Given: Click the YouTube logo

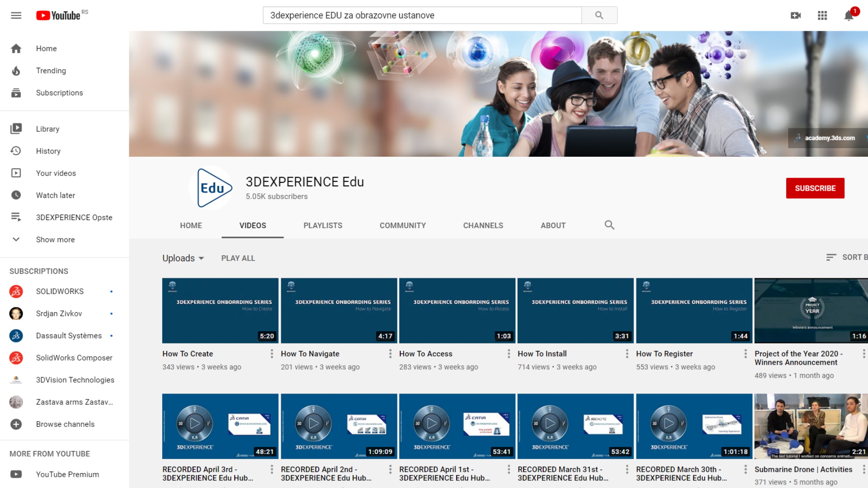Looking at the screenshot, I should point(58,15).
